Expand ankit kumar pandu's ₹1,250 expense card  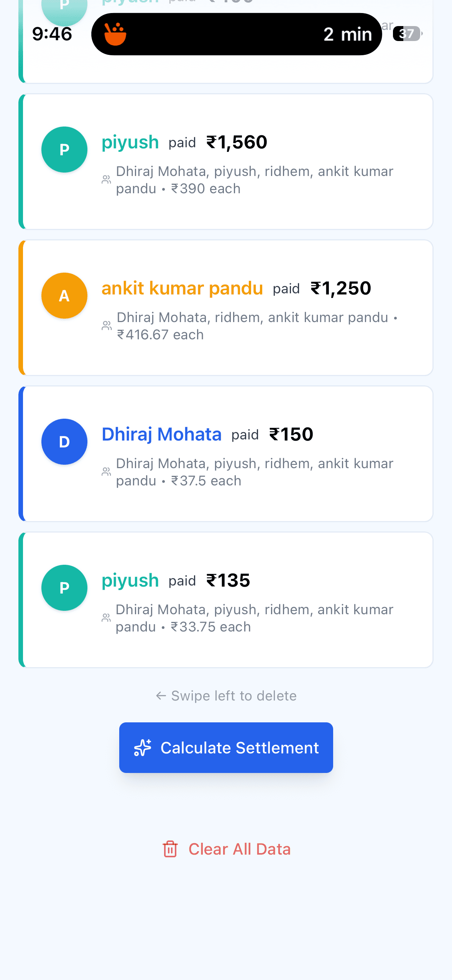coord(226,307)
